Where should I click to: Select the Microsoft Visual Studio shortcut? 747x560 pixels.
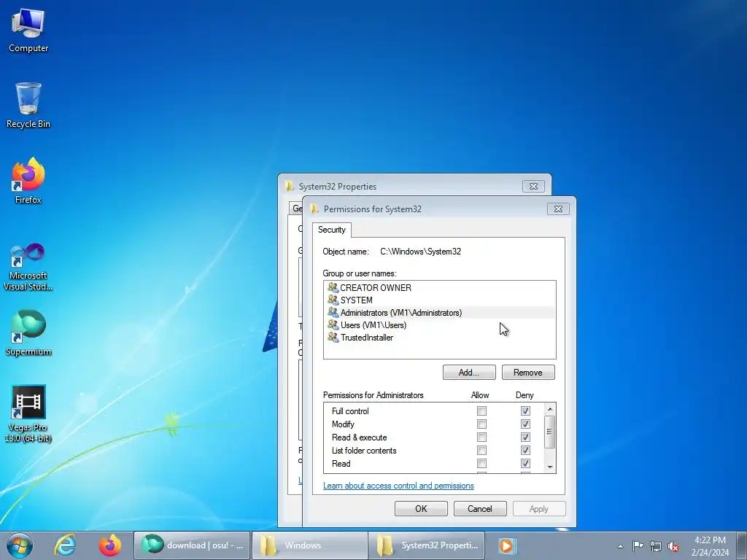(28, 267)
